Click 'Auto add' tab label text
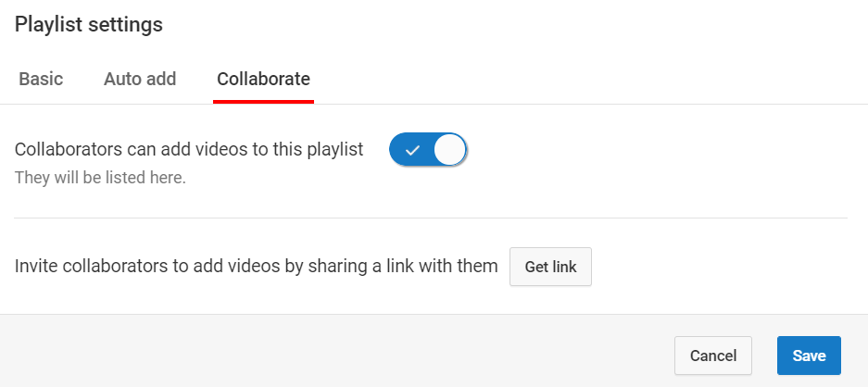The width and height of the screenshot is (868, 387). coord(140,80)
